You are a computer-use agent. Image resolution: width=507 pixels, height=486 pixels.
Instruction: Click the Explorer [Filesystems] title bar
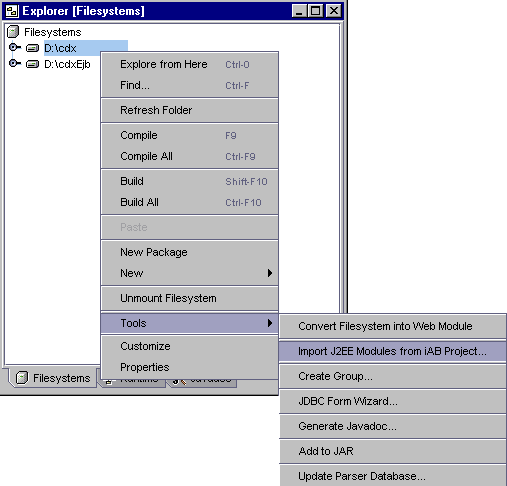click(173, 11)
